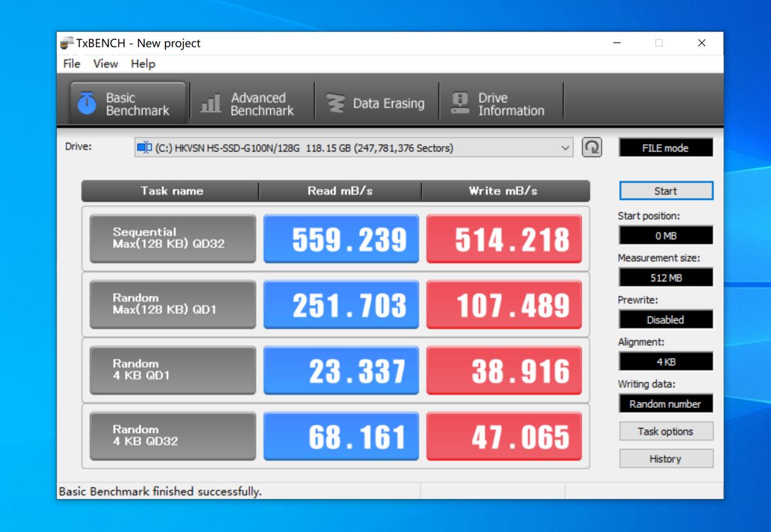
Task: Click the Random Max(128 KB) QD1 task button
Action: 173,305
